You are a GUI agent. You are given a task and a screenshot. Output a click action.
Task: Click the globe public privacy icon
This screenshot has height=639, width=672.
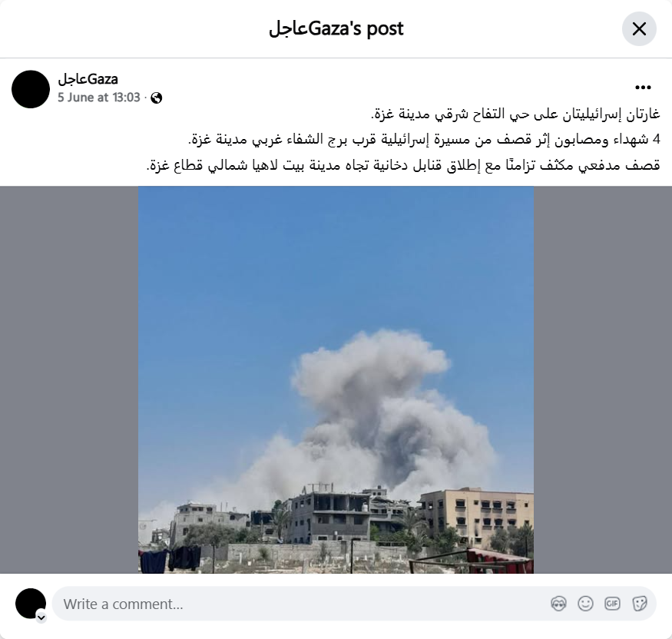point(157,98)
